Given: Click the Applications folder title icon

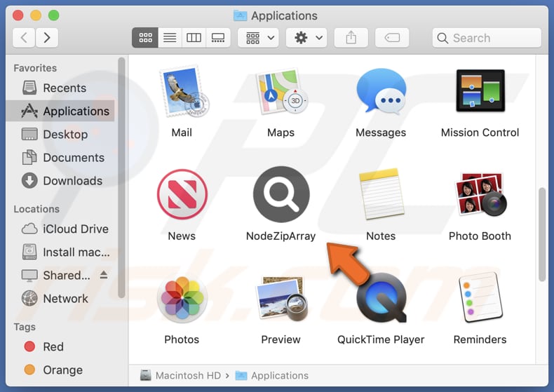Looking at the screenshot, I should (x=241, y=15).
